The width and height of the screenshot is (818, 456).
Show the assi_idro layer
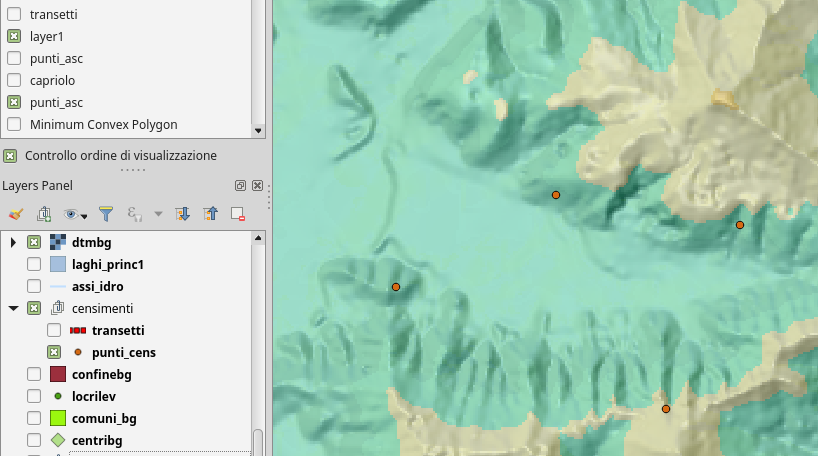click(x=34, y=286)
